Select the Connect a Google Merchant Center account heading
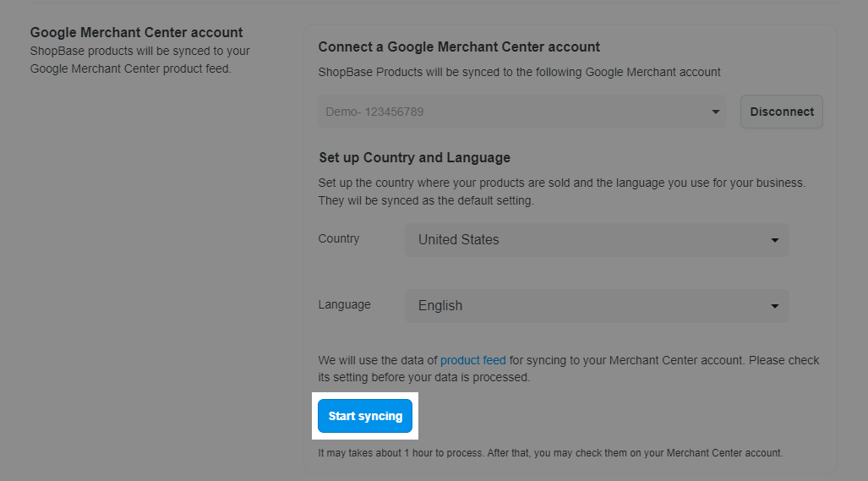This screenshot has width=868, height=481. (x=459, y=47)
